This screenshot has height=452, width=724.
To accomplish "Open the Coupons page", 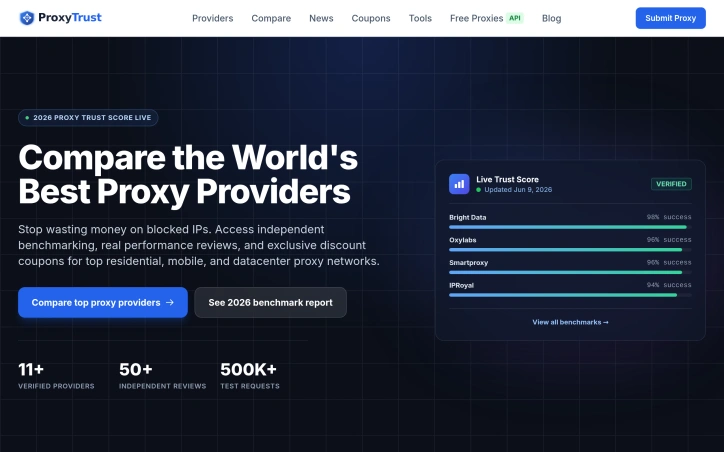I will (x=371, y=18).
